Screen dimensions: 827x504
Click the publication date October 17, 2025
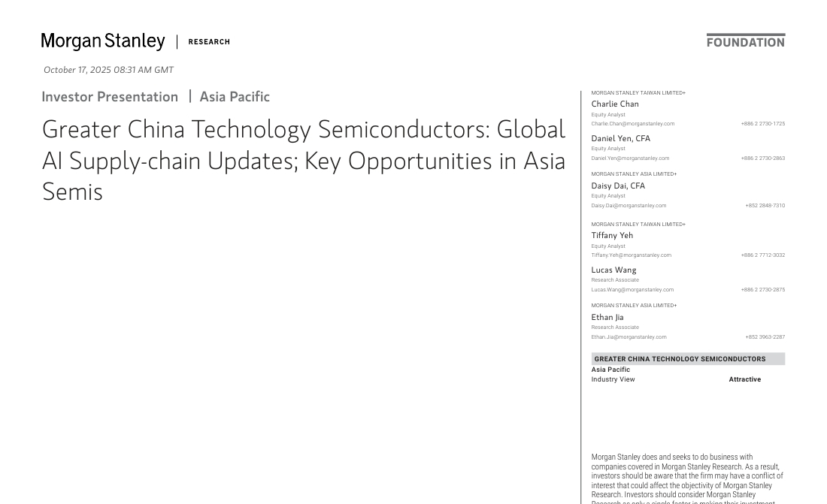point(108,70)
